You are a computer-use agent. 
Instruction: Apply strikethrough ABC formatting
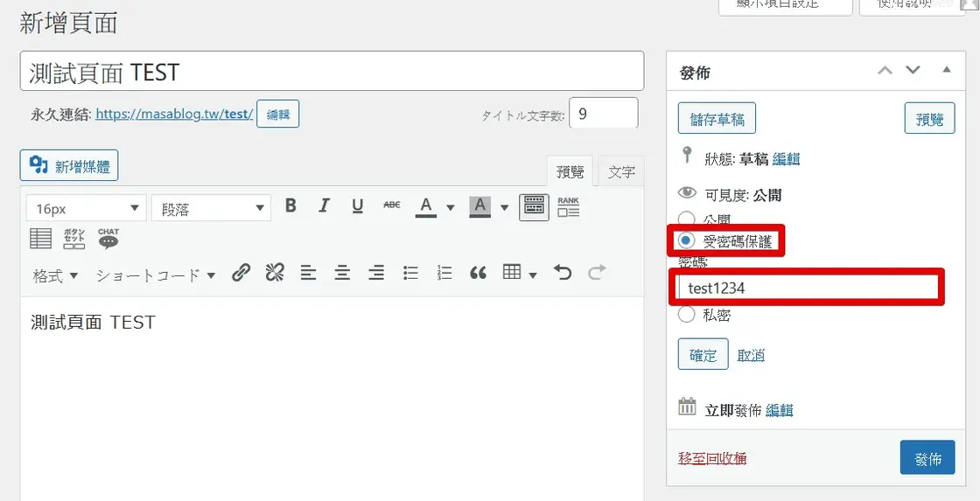pos(392,205)
